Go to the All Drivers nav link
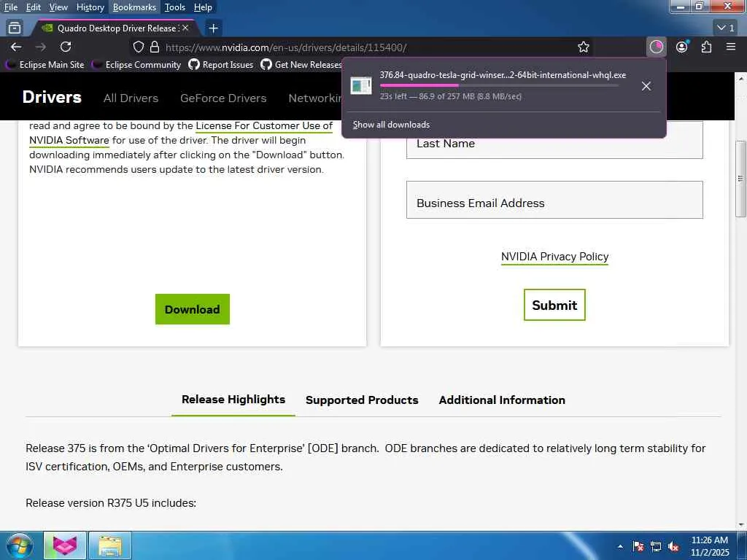This screenshot has width=747, height=560. 131,98
